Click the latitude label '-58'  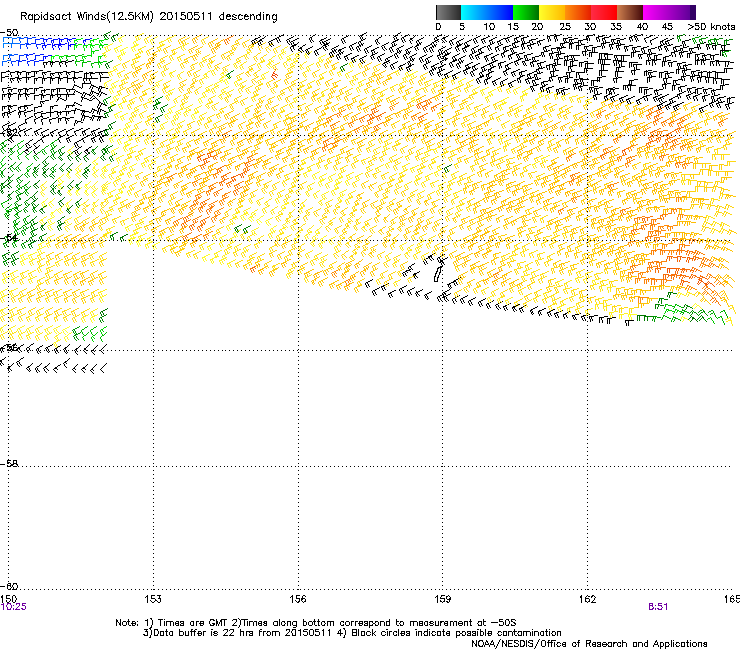click(x=9, y=464)
